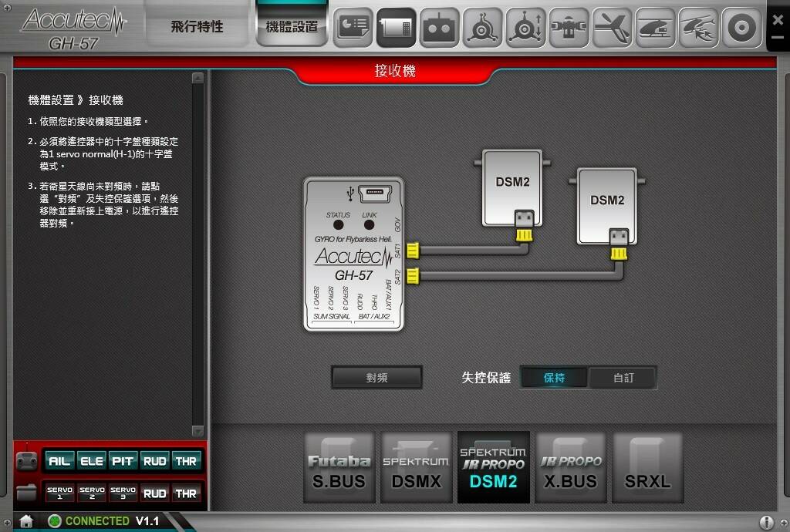Click the 失控保護 label
Image resolution: width=790 pixels, height=532 pixels.
pyautogui.click(x=486, y=378)
